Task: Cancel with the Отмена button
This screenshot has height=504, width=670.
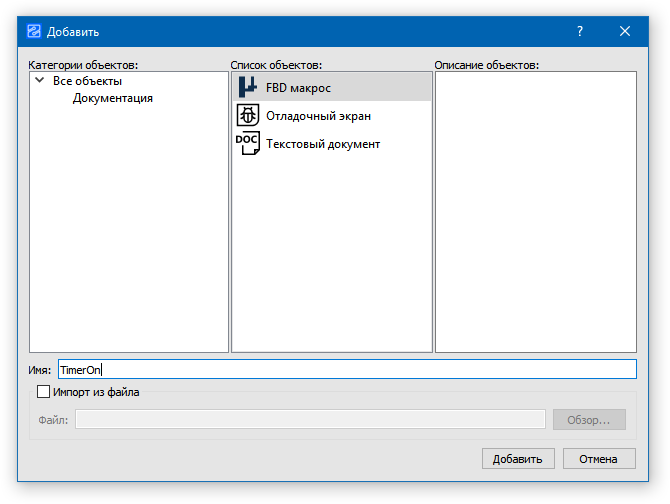Action: click(x=599, y=459)
